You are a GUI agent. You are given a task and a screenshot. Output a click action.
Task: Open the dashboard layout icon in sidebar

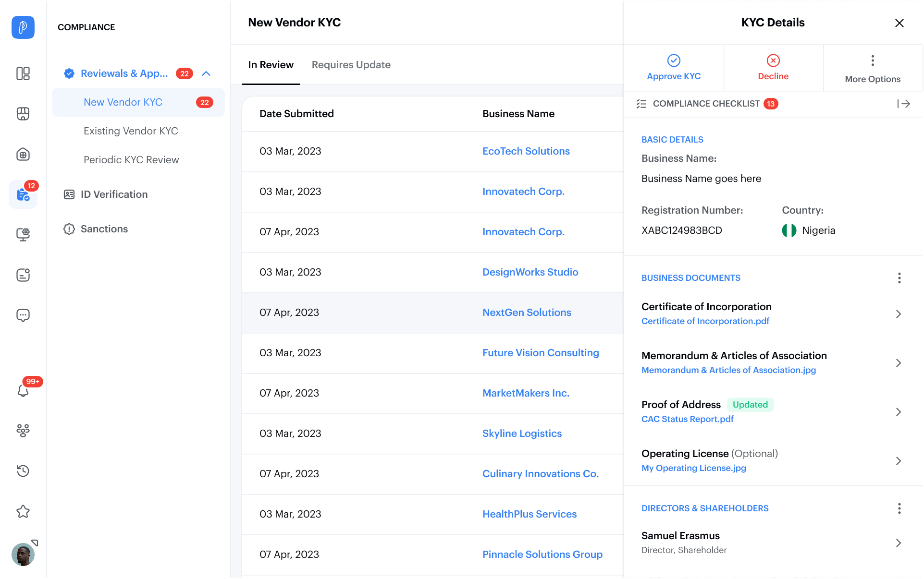tap(23, 73)
